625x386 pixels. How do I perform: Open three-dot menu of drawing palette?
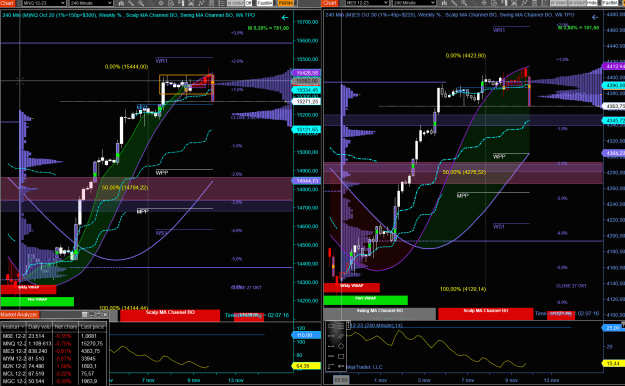(348, 325)
